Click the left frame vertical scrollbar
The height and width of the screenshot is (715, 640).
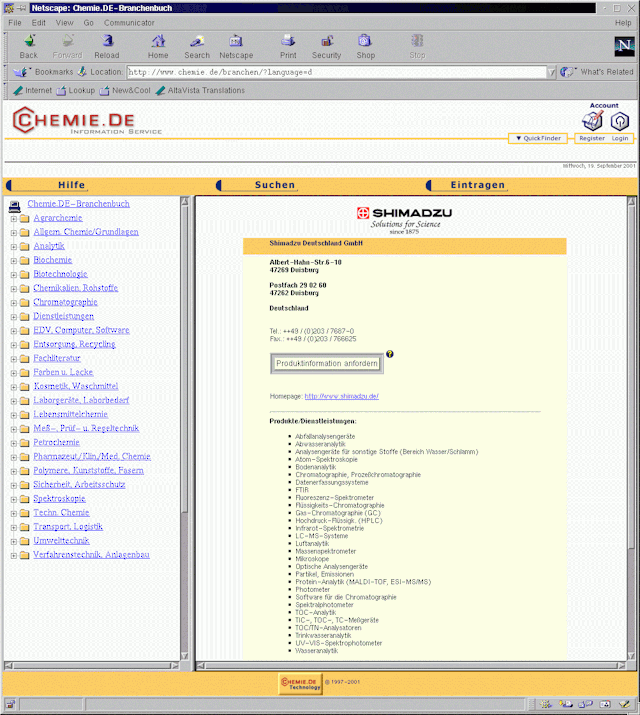[x=185, y=428]
